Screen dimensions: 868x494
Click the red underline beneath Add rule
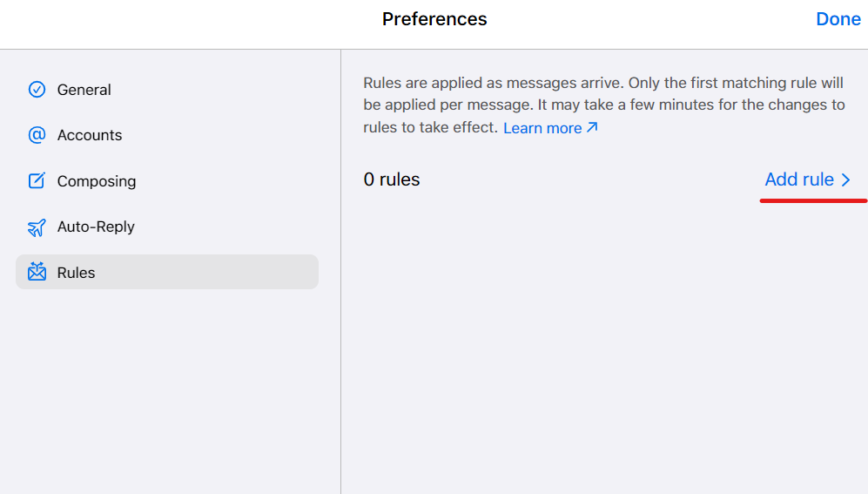pyautogui.click(x=813, y=200)
